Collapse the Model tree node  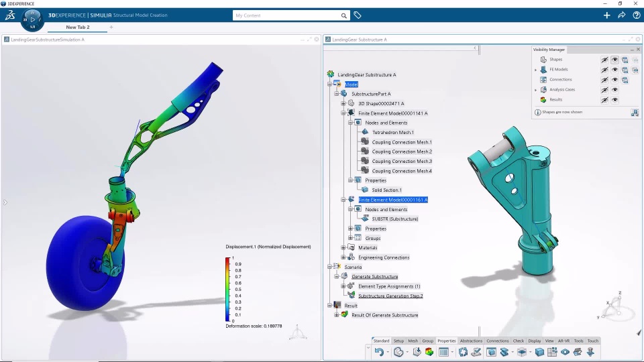[x=329, y=84]
